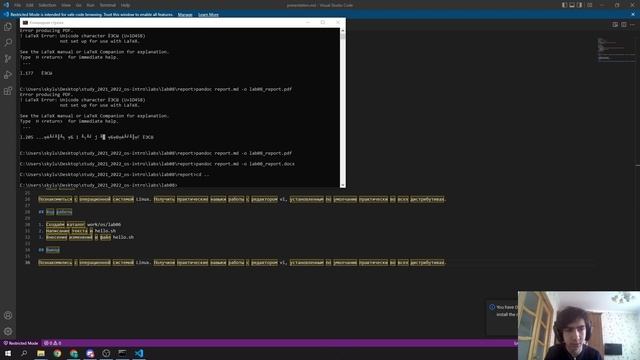Click the Command Prompt window title icon
Screen dimensions: 640x360
(25, 23)
